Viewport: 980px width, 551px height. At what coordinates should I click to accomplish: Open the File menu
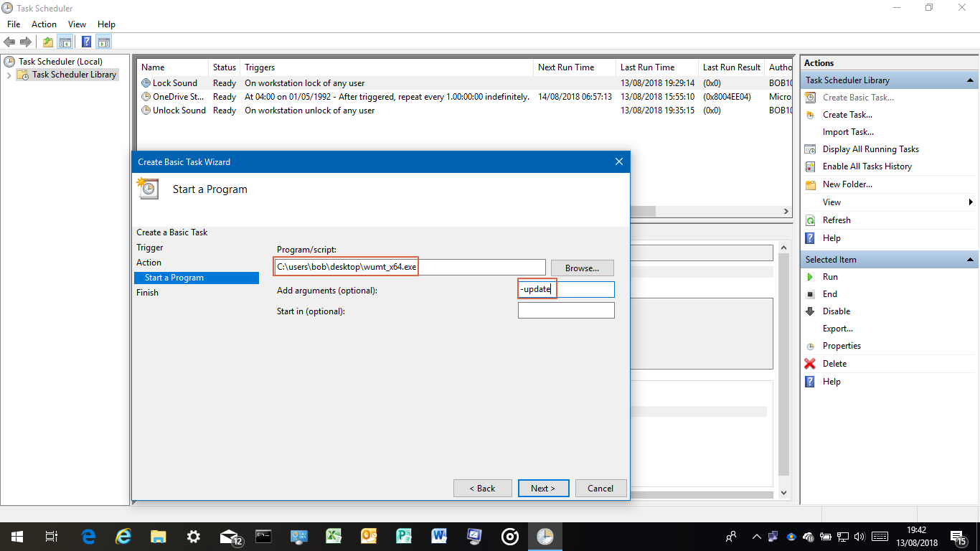point(14,24)
